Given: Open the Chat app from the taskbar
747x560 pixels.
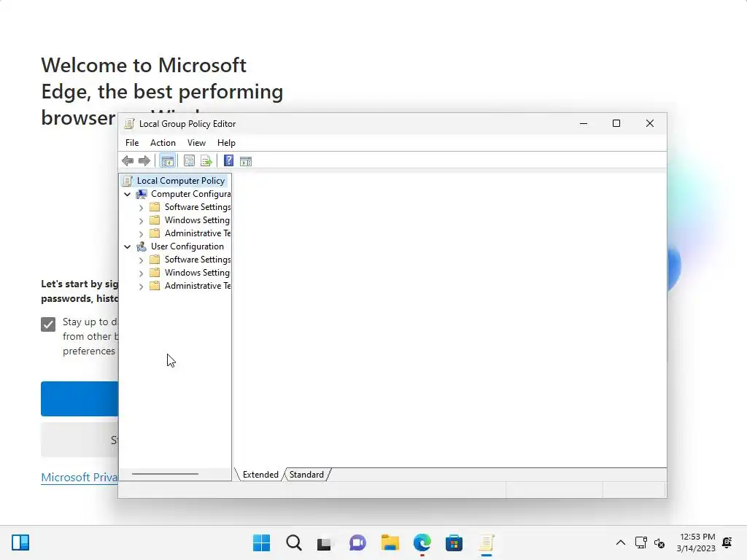Looking at the screenshot, I should (357, 542).
